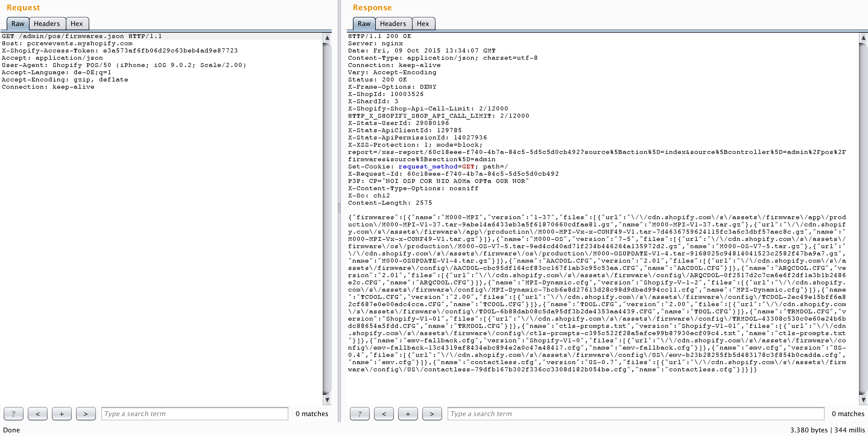Click Request scrollbar down arrow
Viewport: 868px width, 436px height.
pyautogui.click(x=327, y=400)
